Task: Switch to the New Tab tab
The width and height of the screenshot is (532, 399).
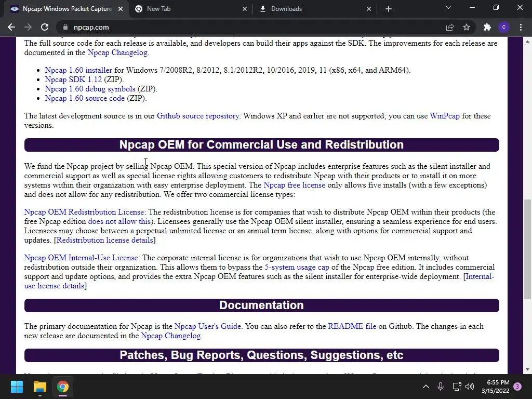Action: (190, 9)
